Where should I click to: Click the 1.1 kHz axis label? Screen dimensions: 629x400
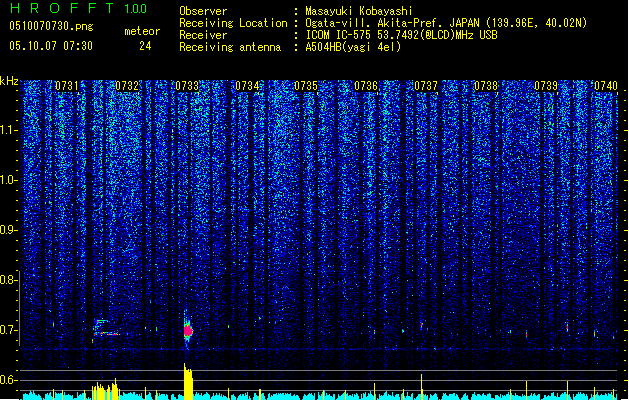coord(9,130)
